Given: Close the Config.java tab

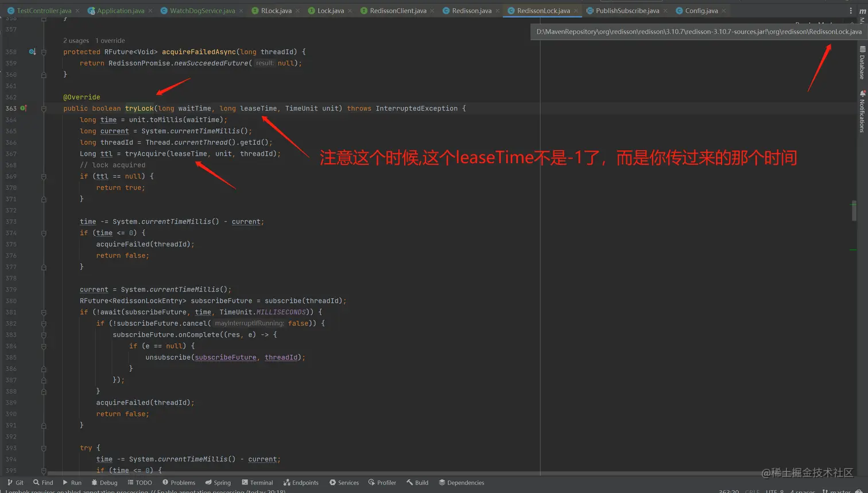Looking at the screenshot, I should [x=724, y=11].
